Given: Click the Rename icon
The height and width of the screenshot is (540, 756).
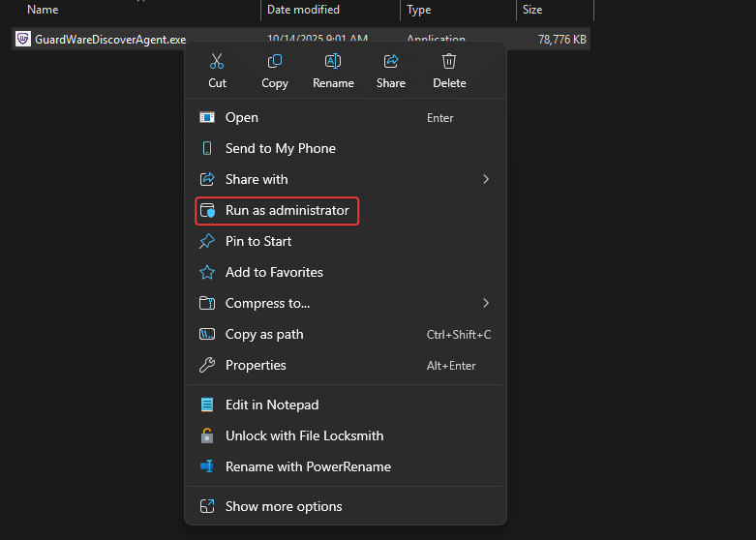Looking at the screenshot, I should pos(333,62).
